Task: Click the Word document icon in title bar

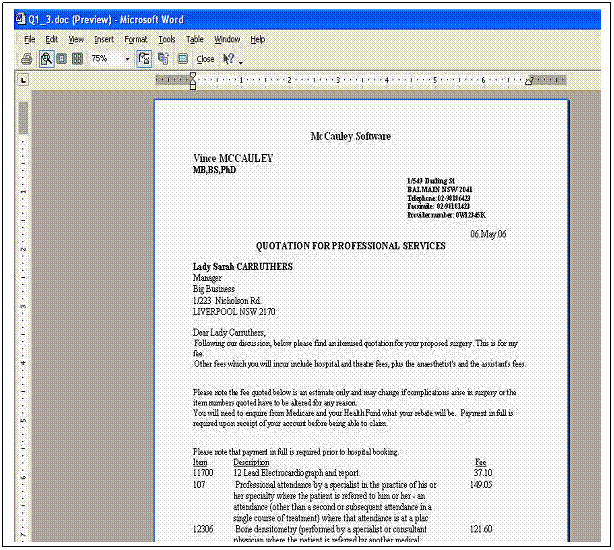Action: 20,18
